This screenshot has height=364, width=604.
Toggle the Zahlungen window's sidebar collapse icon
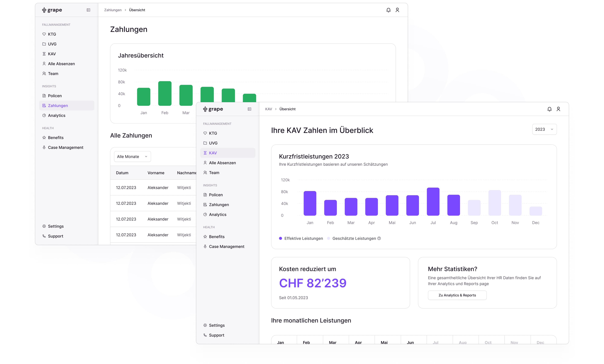[x=89, y=10]
